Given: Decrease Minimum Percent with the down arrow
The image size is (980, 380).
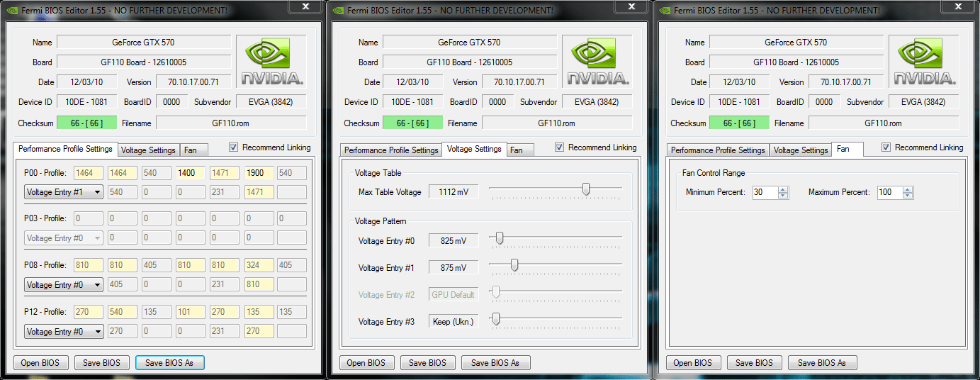Looking at the screenshot, I should (x=783, y=195).
